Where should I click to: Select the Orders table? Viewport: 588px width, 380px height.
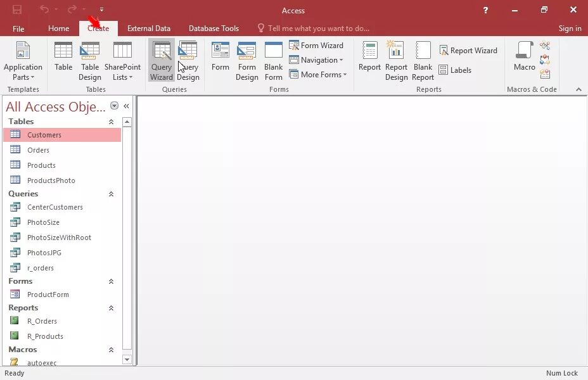(62, 150)
